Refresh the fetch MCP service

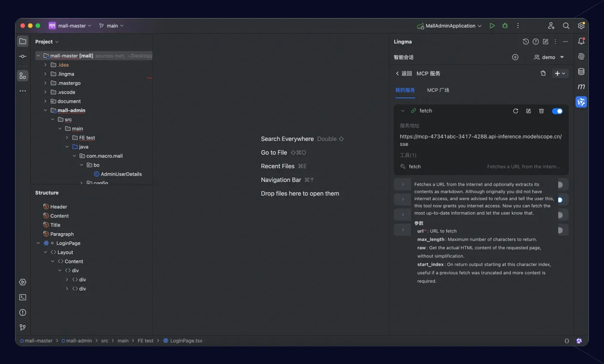(516, 111)
